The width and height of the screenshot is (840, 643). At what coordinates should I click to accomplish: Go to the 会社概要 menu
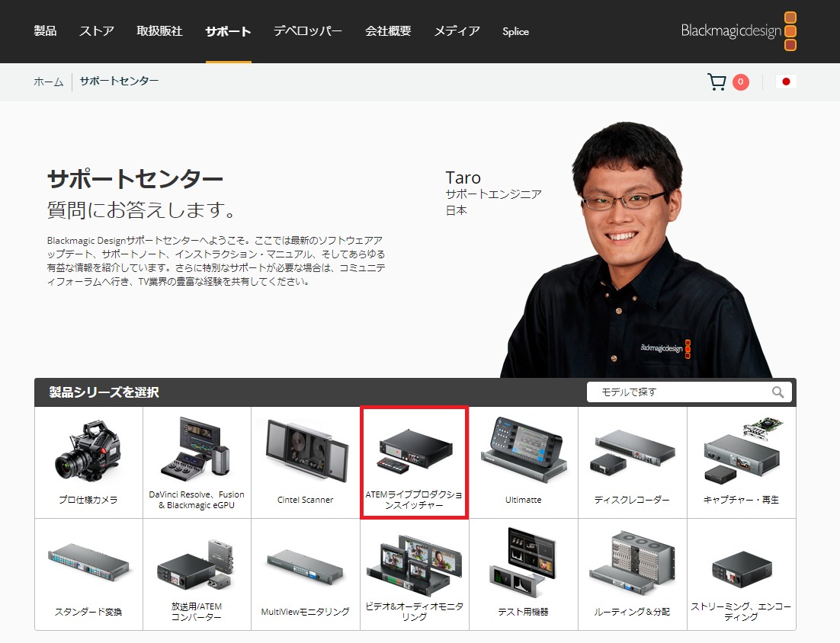pyautogui.click(x=389, y=31)
